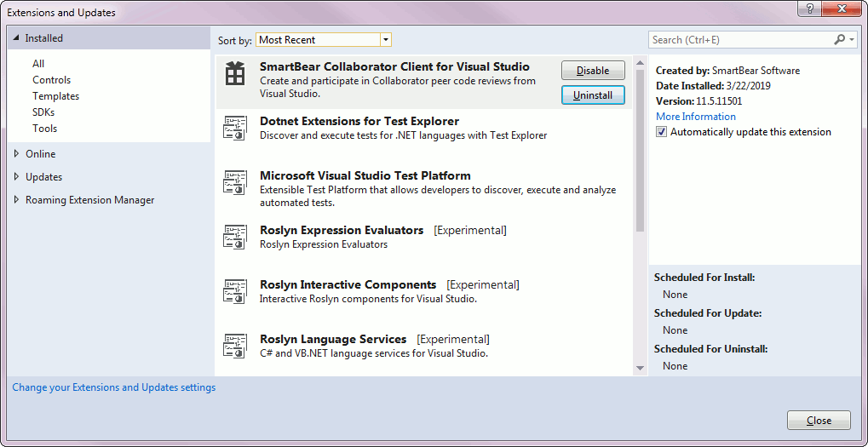The width and height of the screenshot is (868, 447).
Task: Expand the Online category
Action: pyautogui.click(x=17, y=154)
